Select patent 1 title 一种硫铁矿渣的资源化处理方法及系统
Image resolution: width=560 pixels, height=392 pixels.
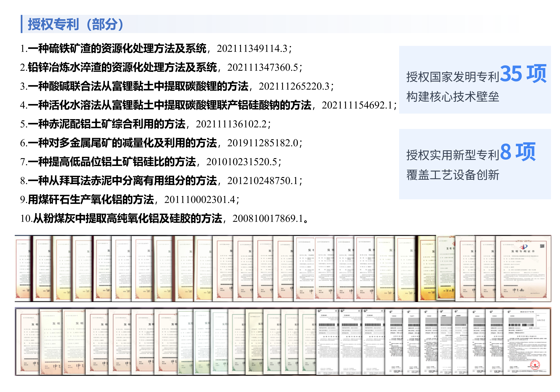117,48
